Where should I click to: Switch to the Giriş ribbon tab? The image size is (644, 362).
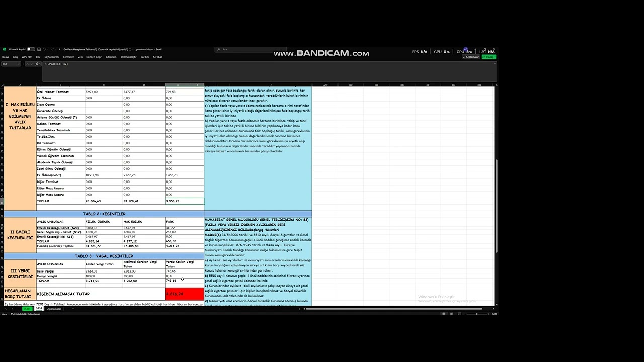(15, 57)
